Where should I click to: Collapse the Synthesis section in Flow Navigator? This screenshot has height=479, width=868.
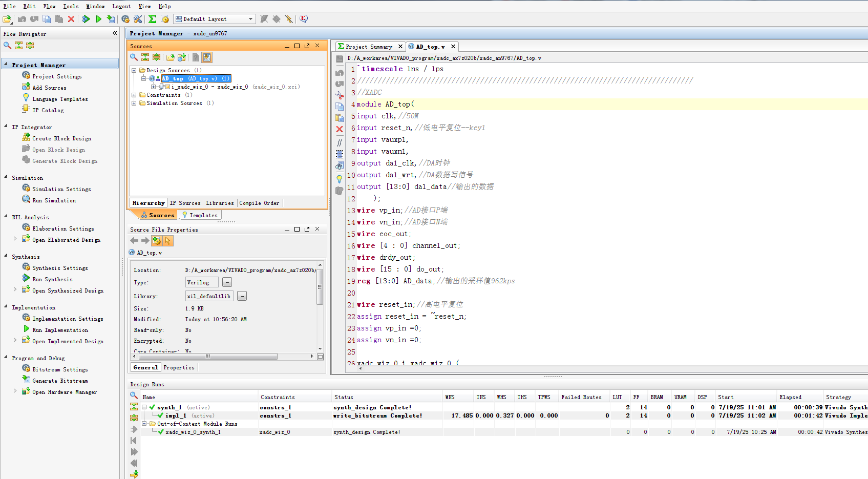pos(6,256)
